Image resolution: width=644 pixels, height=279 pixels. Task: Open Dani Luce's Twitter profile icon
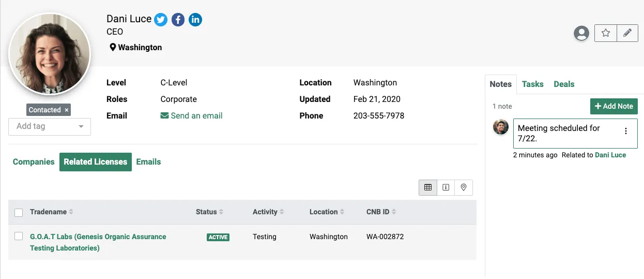(x=161, y=20)
